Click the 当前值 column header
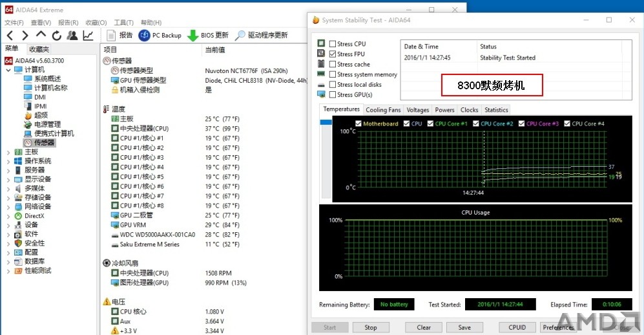This screenshot has width=644, height=335. 215,50
